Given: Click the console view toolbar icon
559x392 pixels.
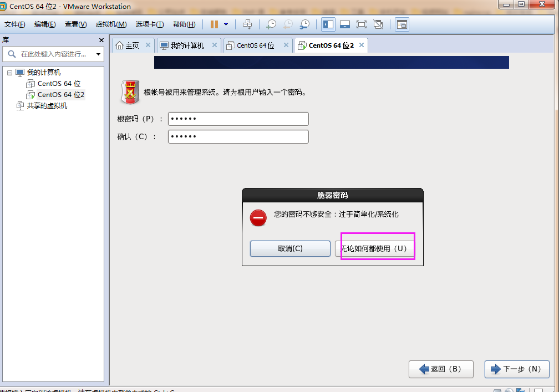Looking at the screenshot, I should point(402,24).
